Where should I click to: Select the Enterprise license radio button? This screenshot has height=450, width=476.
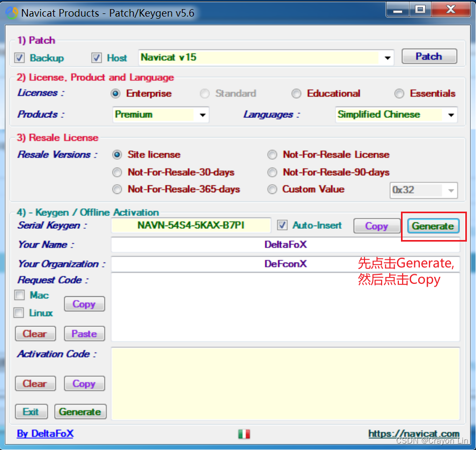pyautogui.click(x=115, y=94)
